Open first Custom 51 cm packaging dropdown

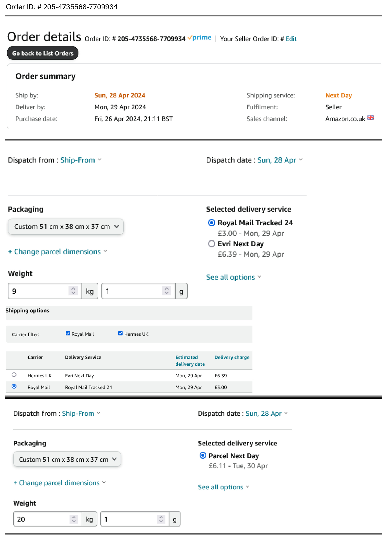(x=66, y=226)
